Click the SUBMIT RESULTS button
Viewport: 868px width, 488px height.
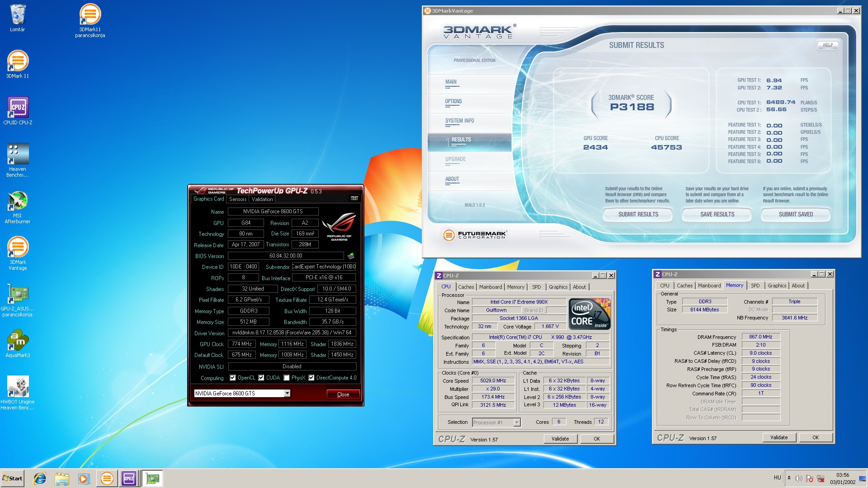click(x=638, y=215)
